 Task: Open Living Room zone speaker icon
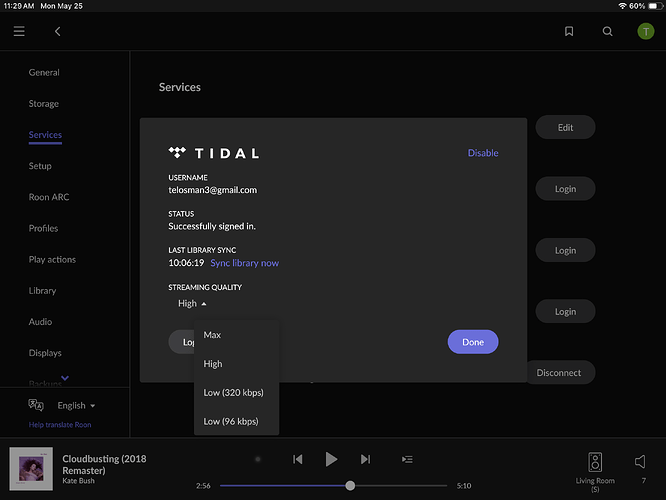point(595,462)
